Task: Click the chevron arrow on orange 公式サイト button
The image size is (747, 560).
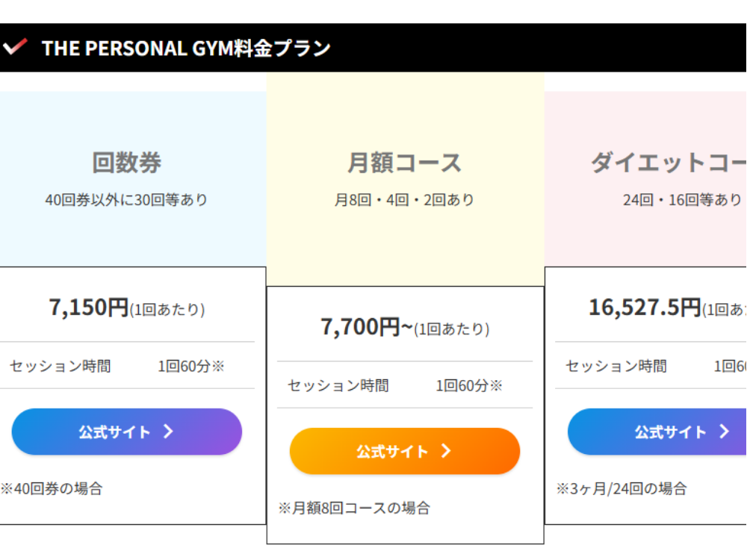Action: tap(446, 451)
